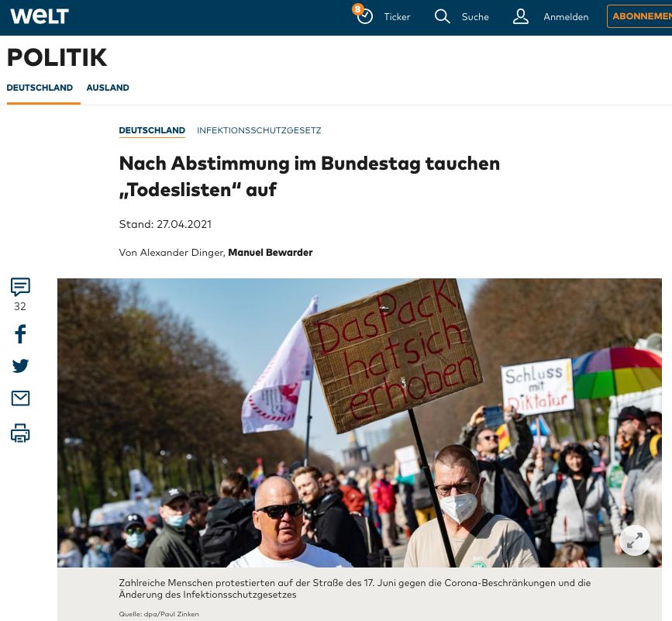
Task: Click the DEUTSCHLAND breadcrumb above headline
Action: 152,130
